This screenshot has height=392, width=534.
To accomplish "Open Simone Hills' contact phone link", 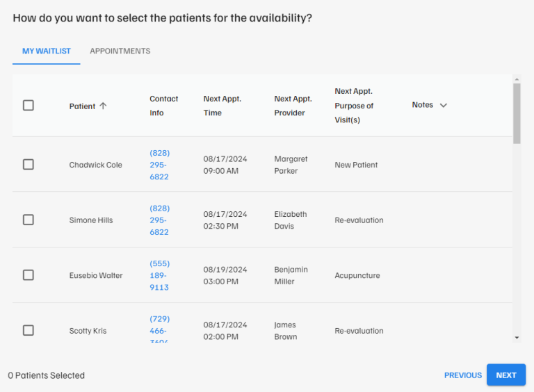I will (159, 220).
